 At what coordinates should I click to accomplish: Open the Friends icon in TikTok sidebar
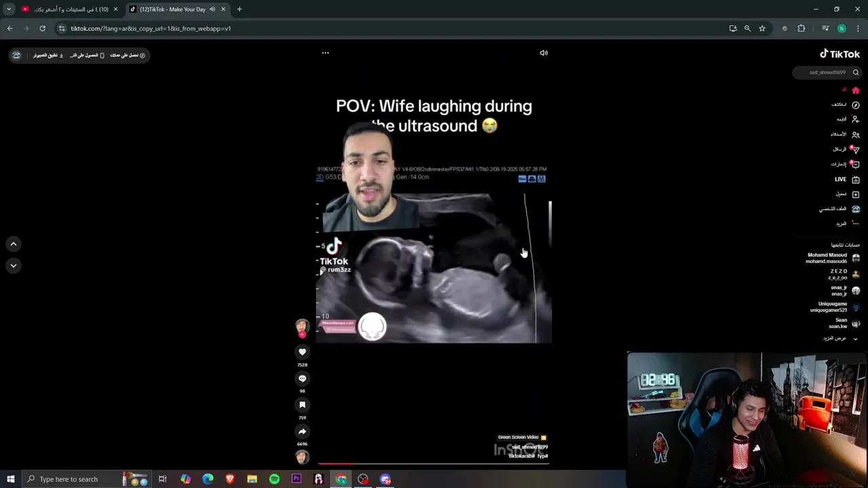[x=856, y=134]
